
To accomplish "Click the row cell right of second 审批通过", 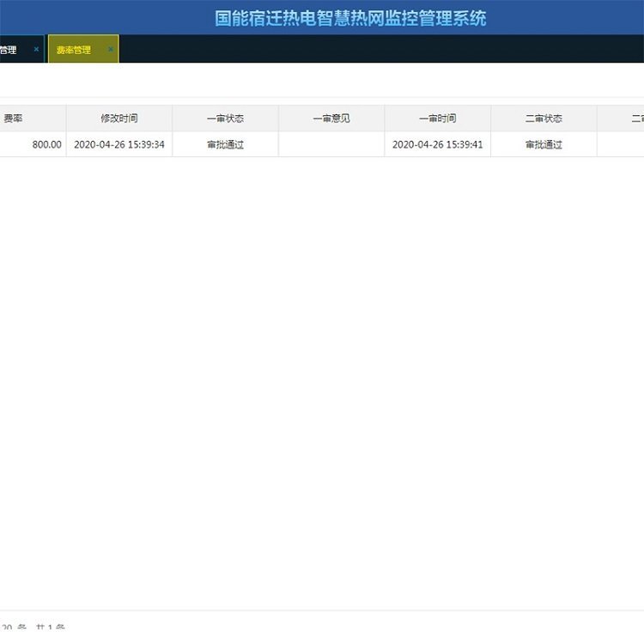I will (x=622, y=144).
